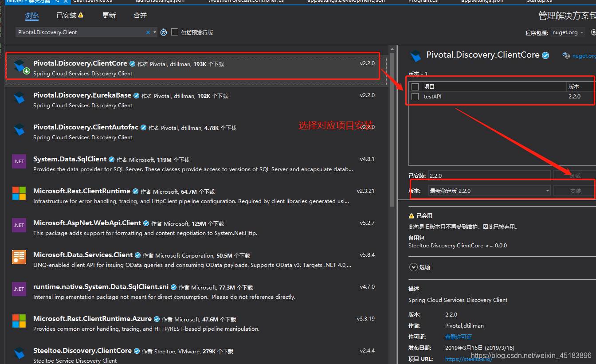596x364 pixels.
Task: Check the select-all checkbox in 项目 header
Action: 415,87
